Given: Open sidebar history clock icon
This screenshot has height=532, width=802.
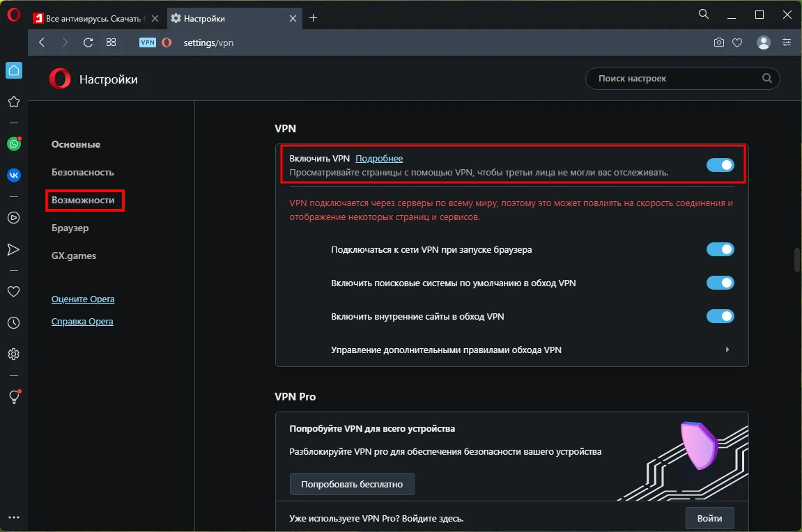Looking at the screenshot, I should tap(13, 323).
